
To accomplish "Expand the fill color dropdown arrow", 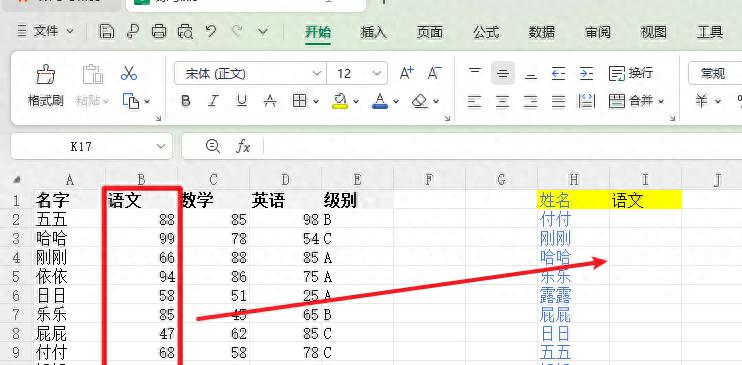I will tap(356, 101).
